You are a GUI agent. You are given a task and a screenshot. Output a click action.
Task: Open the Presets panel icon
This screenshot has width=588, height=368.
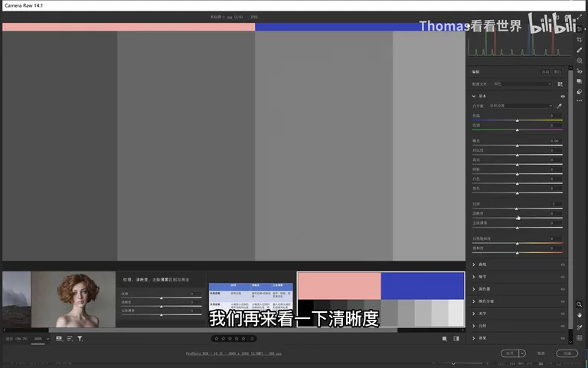pos(580,92)
